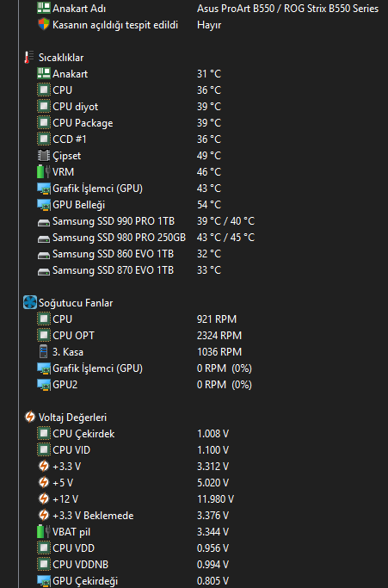Click the 3.376 V standby value
The image size is (388, 588).
pos(213,516)
